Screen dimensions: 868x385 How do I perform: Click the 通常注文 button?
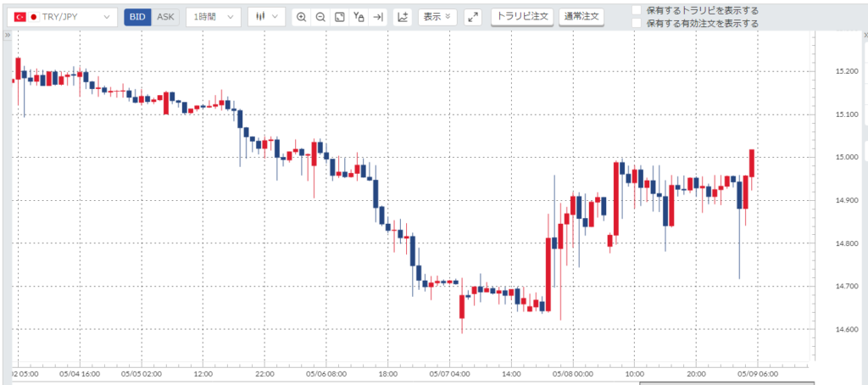[x=581, y=17]
